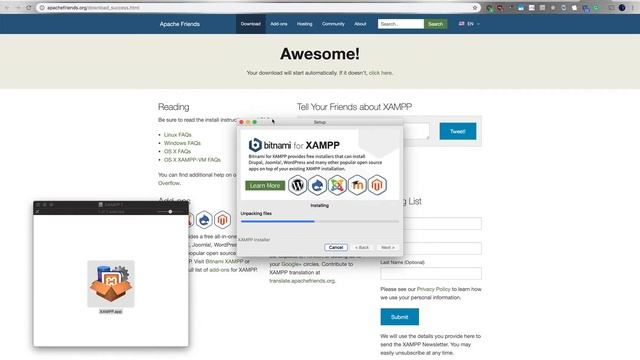Click the 'Awesome!' heading
This screenshot has width=640, height=360.
[x=320, y=54]
